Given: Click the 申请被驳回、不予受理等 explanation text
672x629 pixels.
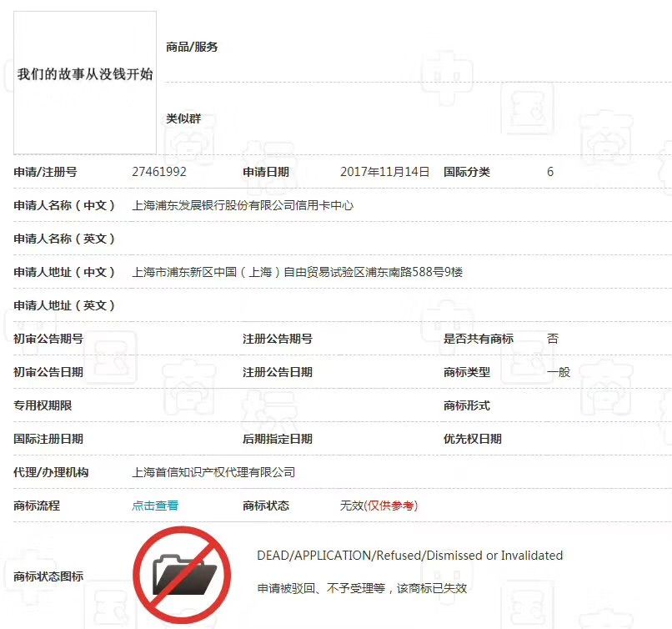Looking at the screenshot, I should (362, 588).
